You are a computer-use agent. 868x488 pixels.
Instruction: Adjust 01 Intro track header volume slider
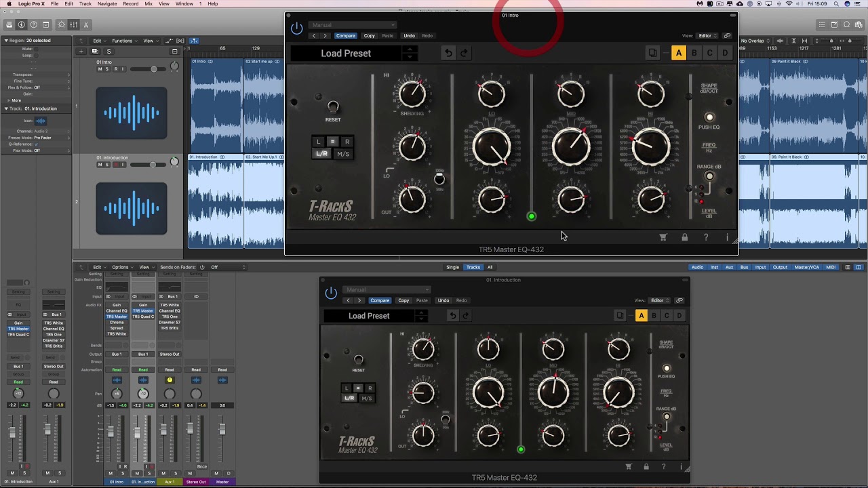point(148,69)
